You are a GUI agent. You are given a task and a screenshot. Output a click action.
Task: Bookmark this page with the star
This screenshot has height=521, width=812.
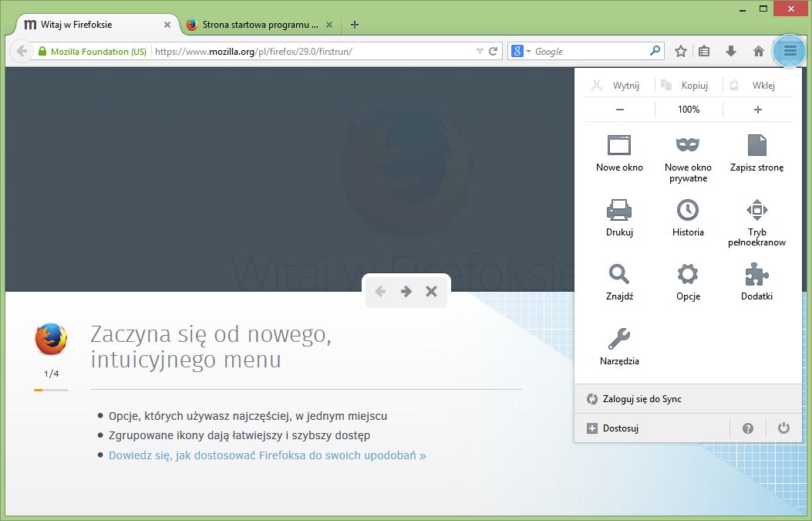(680, 51)
